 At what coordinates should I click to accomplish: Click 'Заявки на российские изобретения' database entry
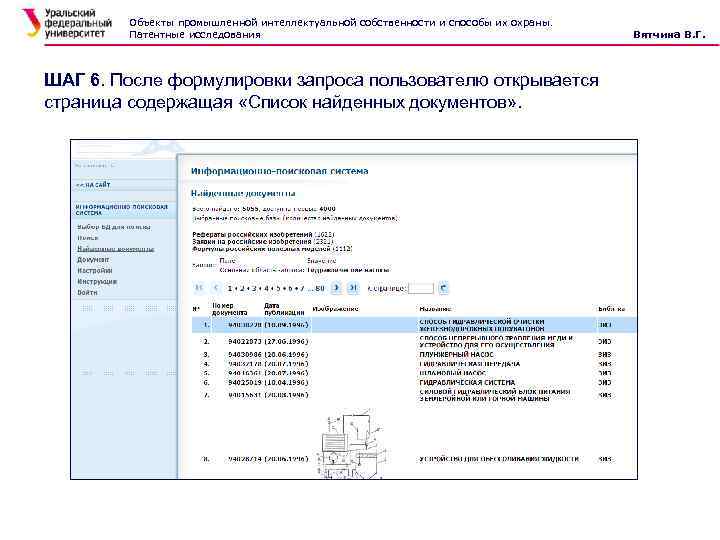pyautogui.click(x=252, y=241)
